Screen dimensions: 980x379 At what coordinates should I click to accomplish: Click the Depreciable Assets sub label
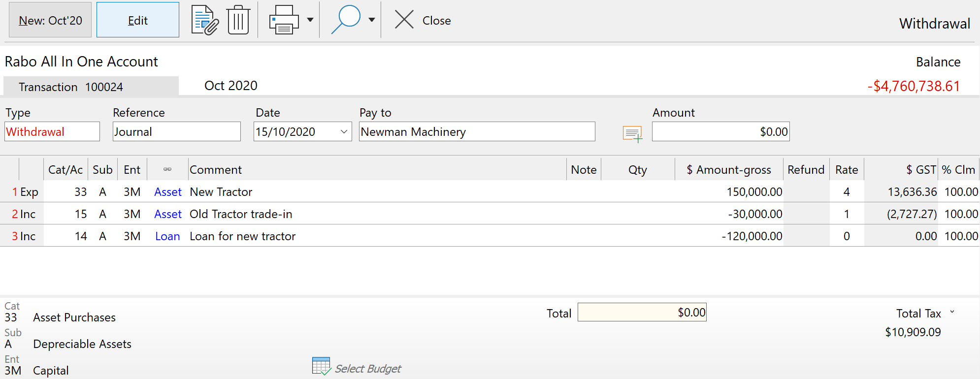[x=82, y=344]
